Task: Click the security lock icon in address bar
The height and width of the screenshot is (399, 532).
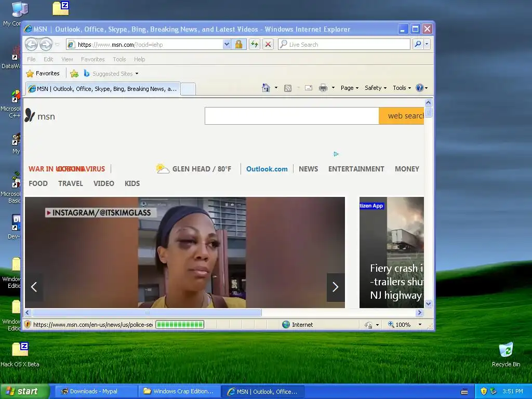Action: tap(238, 44)
